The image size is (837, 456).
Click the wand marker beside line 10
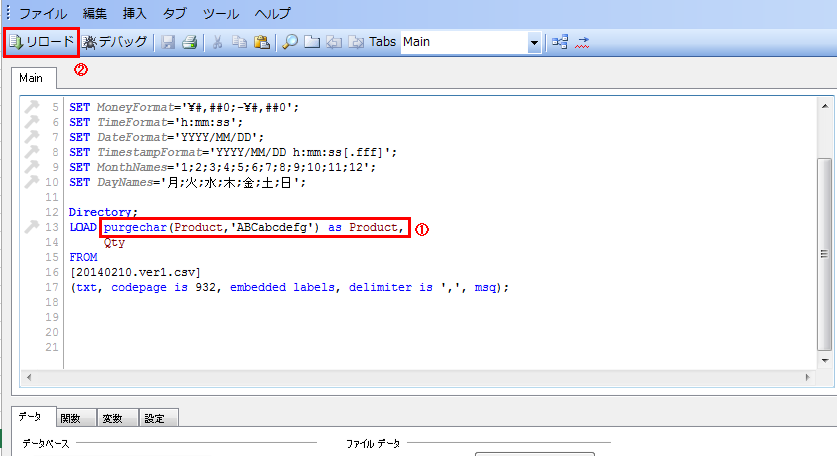[x=31, y=182]
